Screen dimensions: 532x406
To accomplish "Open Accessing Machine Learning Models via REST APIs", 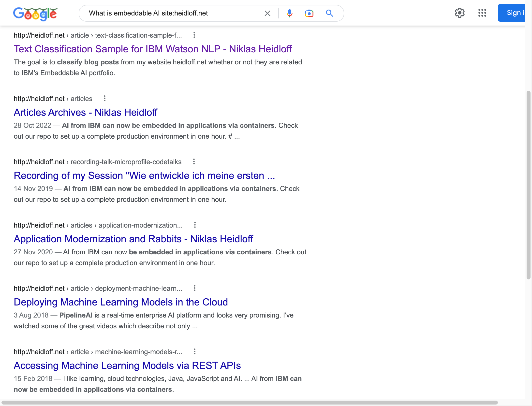I will coord(127,365).
